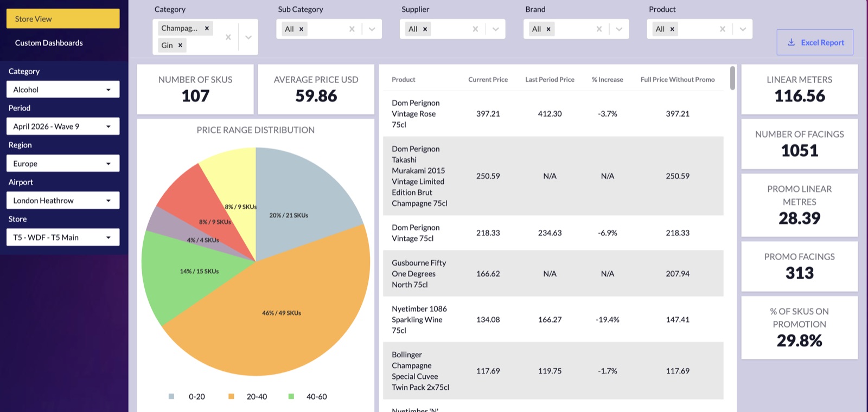This screenshot has width=868, height=412.
Task: Open the Europe region dropdown
Action: pyautogui.click(x=63, y=163)
